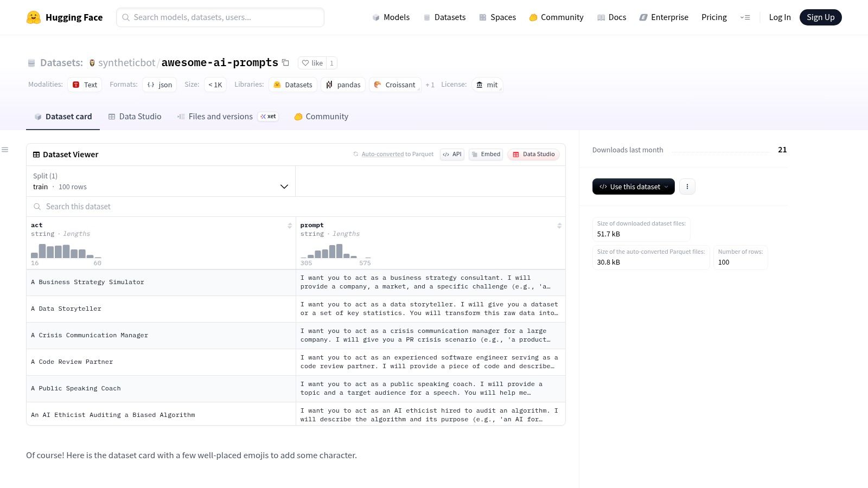This screenshot has width=868, height=488.
Task: Copy dataset name with the copy icon
Action: click(286, 62)
